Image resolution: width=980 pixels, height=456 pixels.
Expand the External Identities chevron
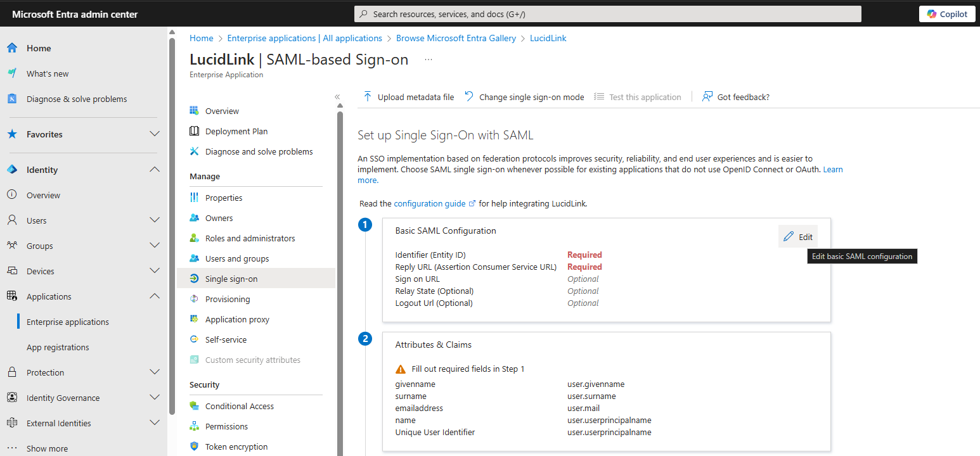(x=155, y=423)
